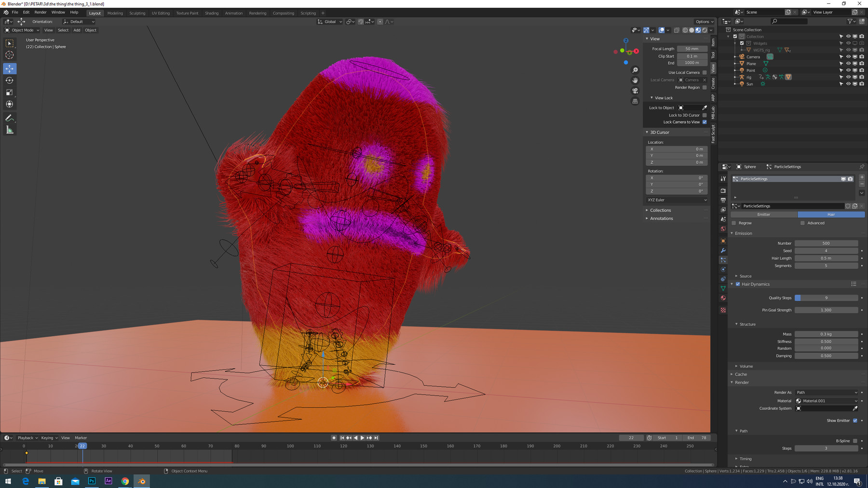Expand the Collections panel
868x488 pixels.
660,211
